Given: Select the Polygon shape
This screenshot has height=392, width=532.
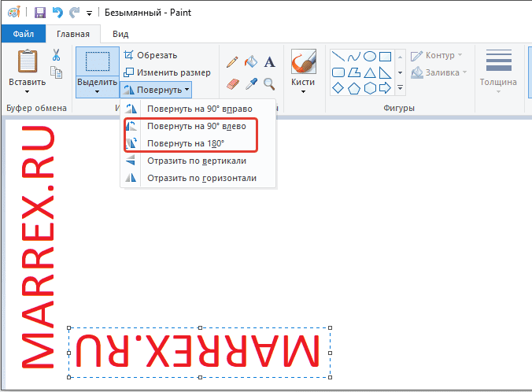Looking at the screenshot, I should 354,72.
